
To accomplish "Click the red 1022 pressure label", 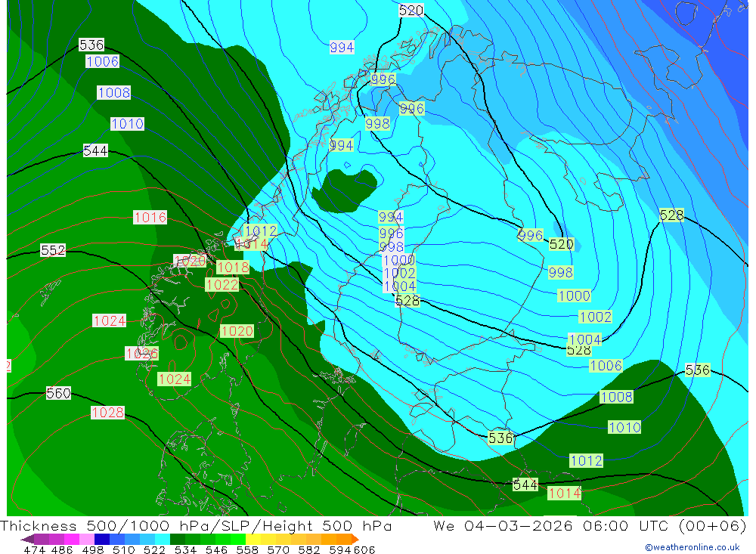I will pos(222,284).
